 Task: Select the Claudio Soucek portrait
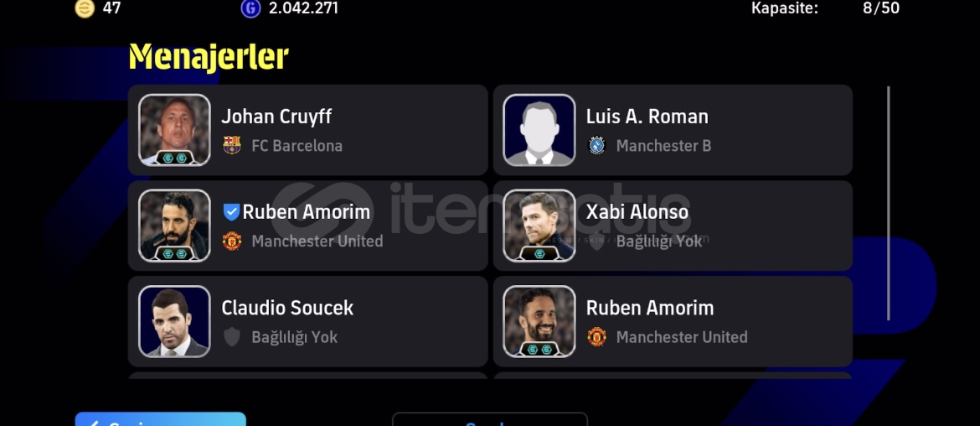pos(174,321)
